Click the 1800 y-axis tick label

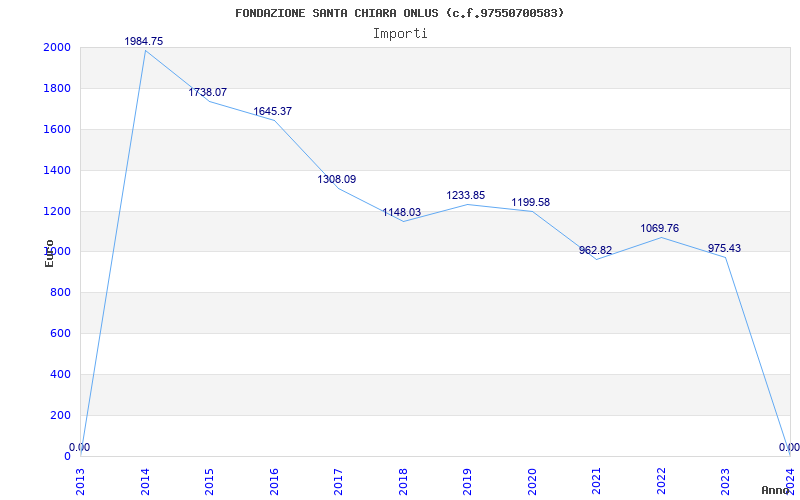(x=58, y=88)
